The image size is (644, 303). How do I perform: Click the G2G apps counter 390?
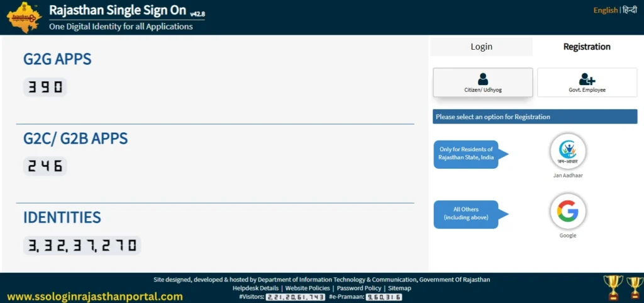[x=45, y=87]
